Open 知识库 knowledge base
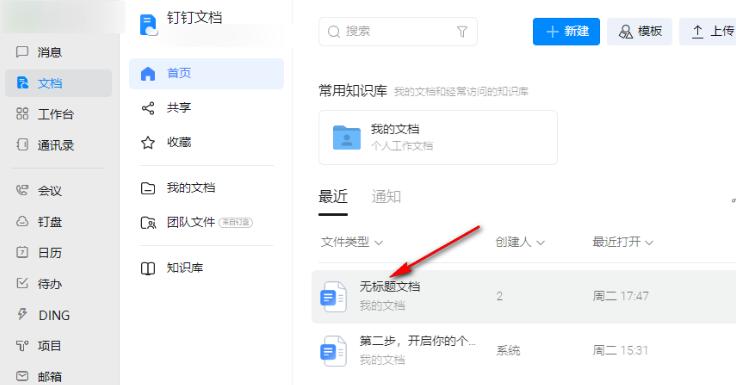The image size is (736, 385). point(172,268)
